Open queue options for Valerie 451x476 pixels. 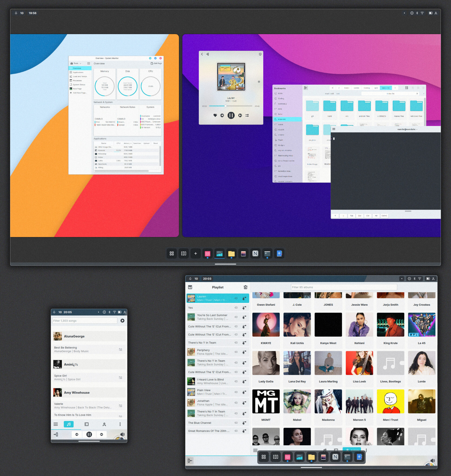[x=121, y=406]
